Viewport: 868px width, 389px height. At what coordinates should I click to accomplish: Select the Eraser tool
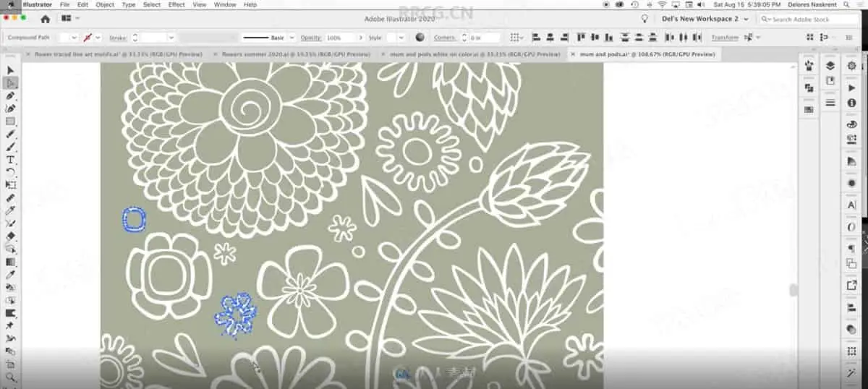point(11,236)
